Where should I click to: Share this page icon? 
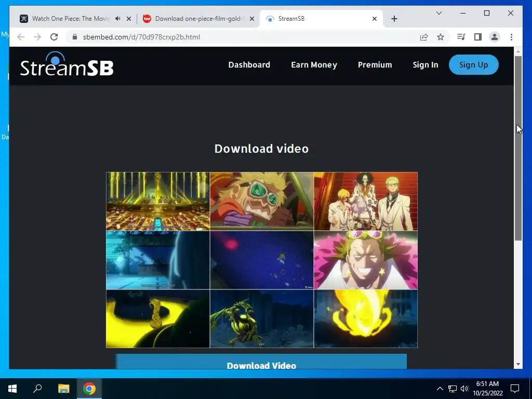pyautogui.click(x=424, y=37)
